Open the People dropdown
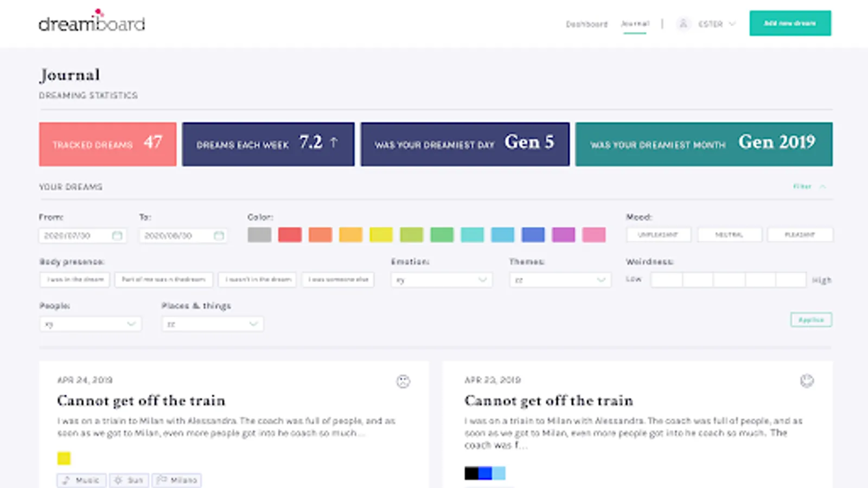The height and width of the screenshot is (488, 868). coord(91,324)
